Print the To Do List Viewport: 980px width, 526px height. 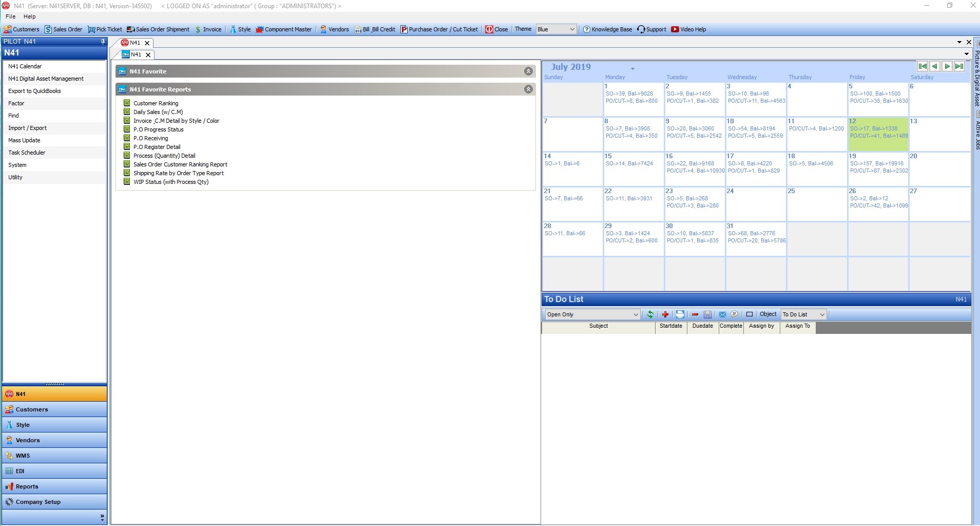click(680, 314)
